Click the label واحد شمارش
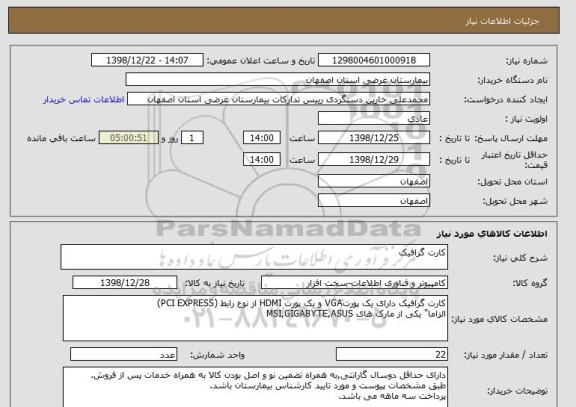This screenshot has width=576, height=407. 217,355
